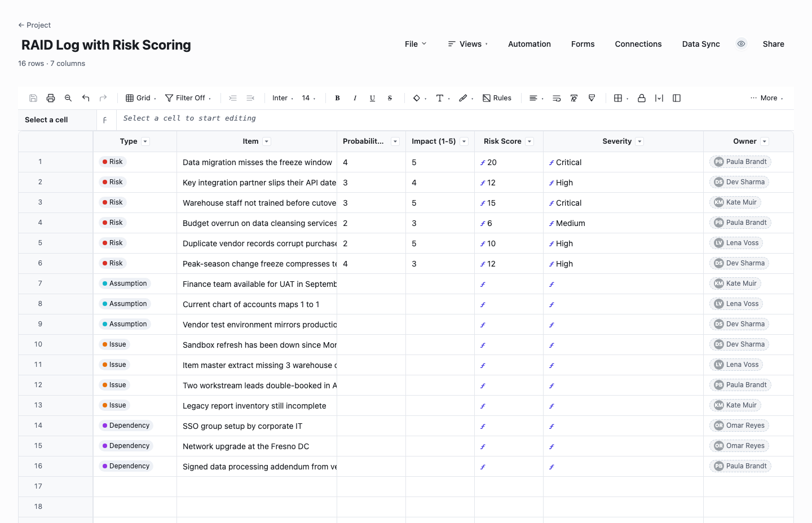Viewport: 812px width, 523px height.
Task: Click the Risk Score formula cell showing 20
Action: [509, 162]
